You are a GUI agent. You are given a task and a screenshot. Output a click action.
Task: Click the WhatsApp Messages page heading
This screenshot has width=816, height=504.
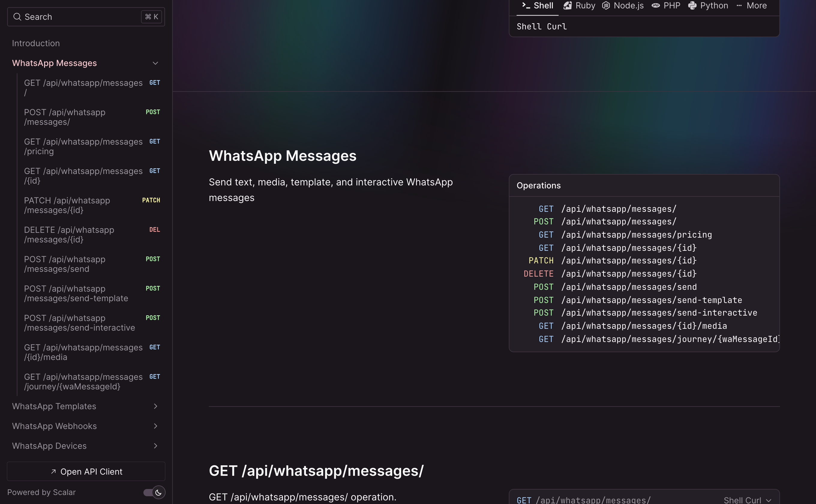click(x=283, y=156)
